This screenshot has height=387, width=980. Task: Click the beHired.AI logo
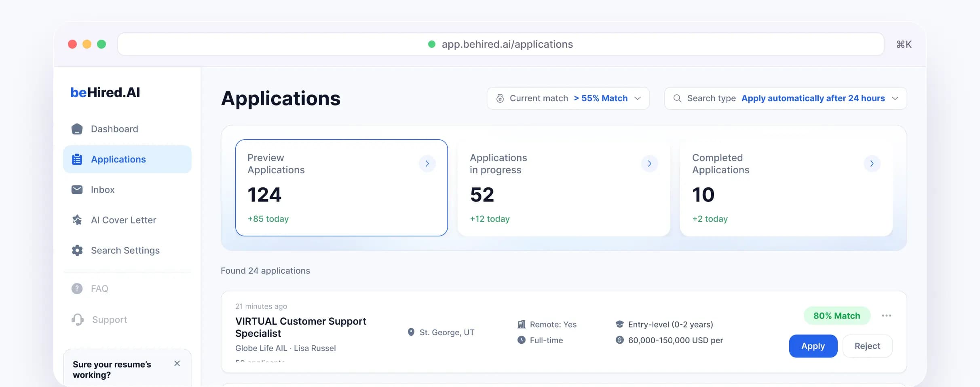105,93
